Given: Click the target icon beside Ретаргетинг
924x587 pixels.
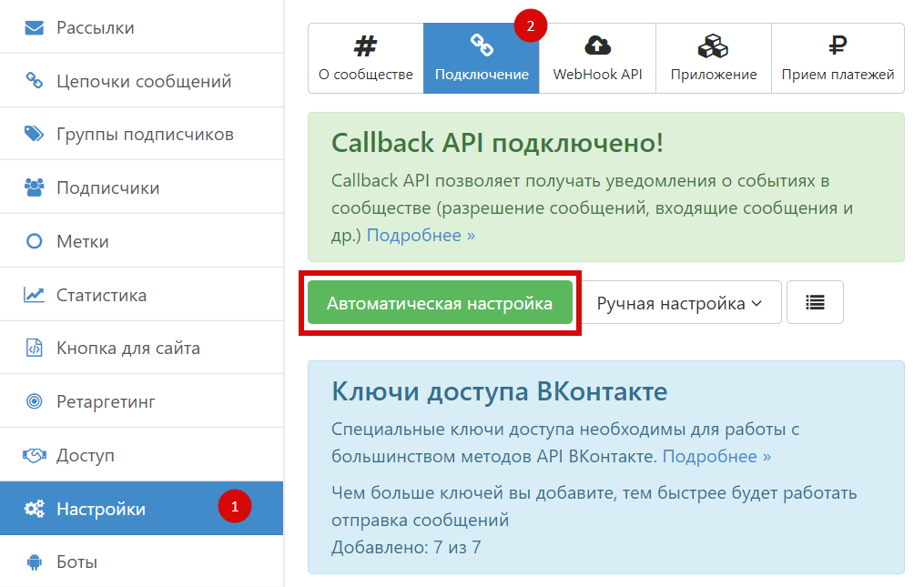Looking at the screenshot, I should pos(35,401).
